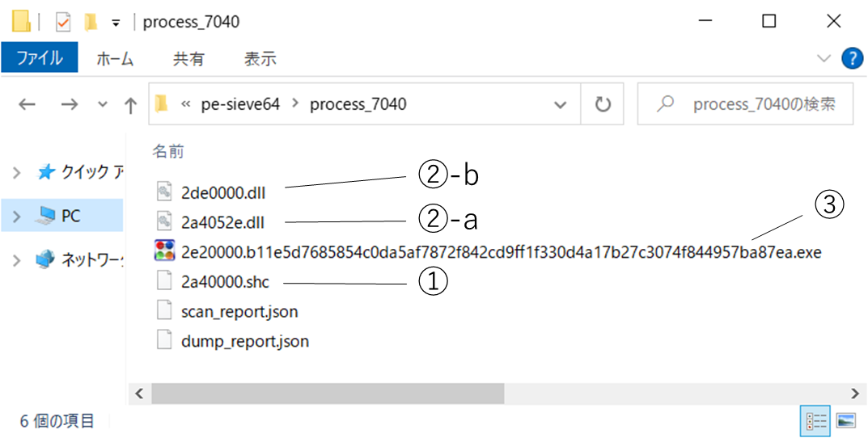Expand the PC tree node
Screen dimensions: 868x438
pos(17,216)
